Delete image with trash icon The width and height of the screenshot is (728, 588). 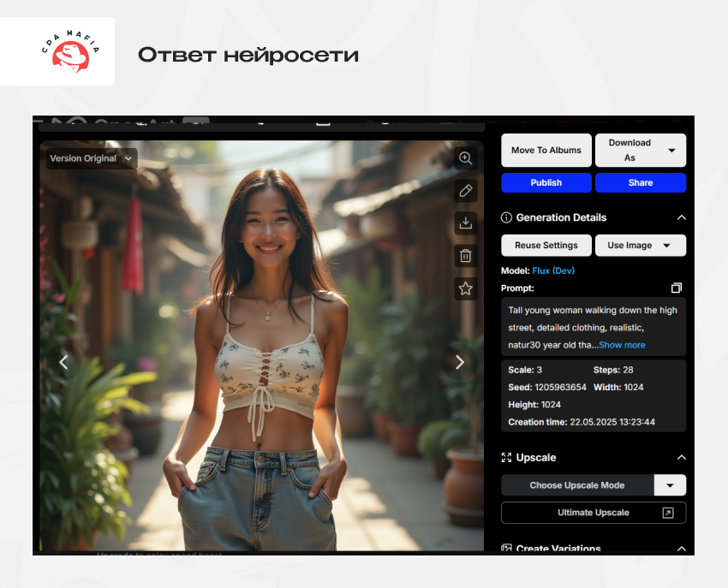pos(465,255)
